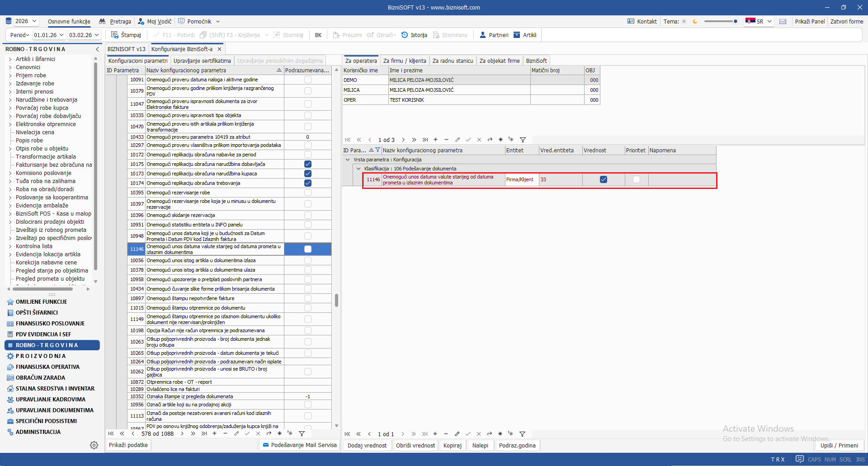This screenshot has width=868, height=466.
Task: Switch to Upravljanje sertifikatima tab
Action: pos(202,61)
